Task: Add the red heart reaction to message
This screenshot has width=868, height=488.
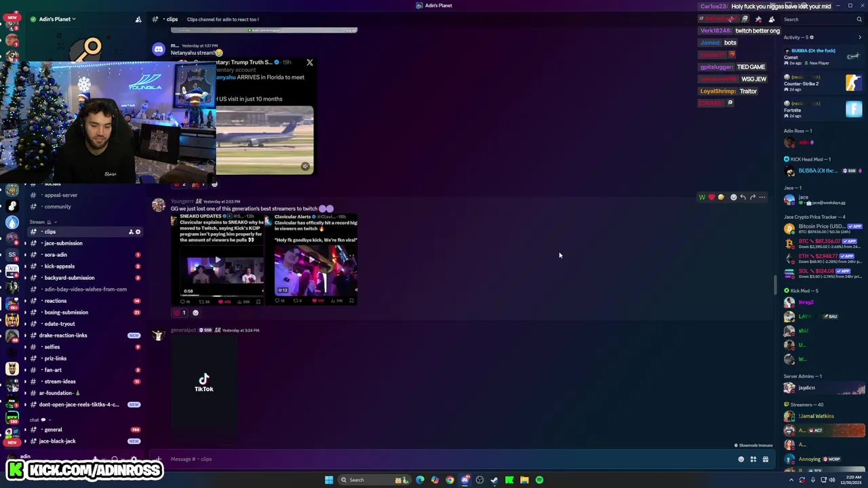Action: (711, 197)
